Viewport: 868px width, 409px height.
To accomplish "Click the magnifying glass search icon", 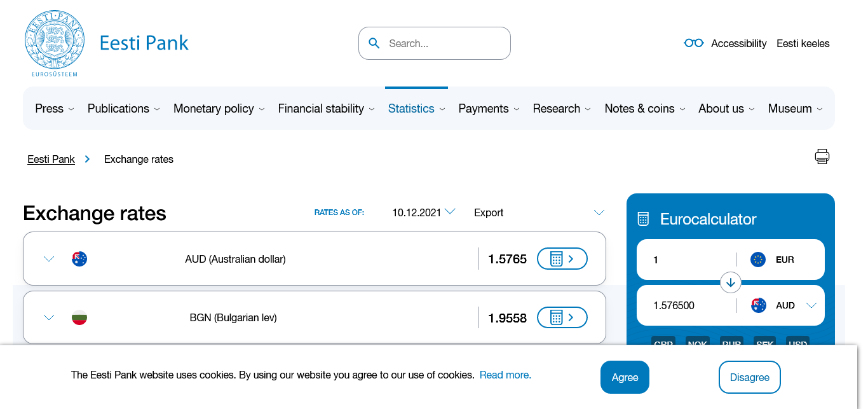I will pyautogui.click(x=374, y=43).
